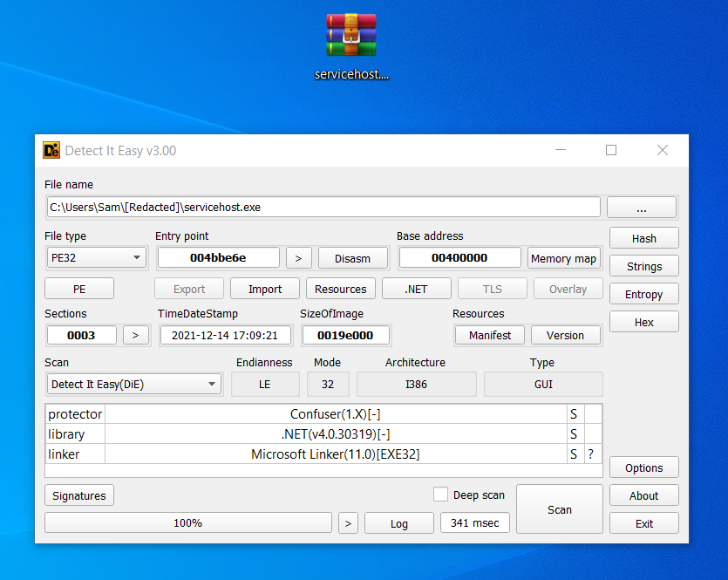Open the servicehost archive desktop icon

point(351,36)
